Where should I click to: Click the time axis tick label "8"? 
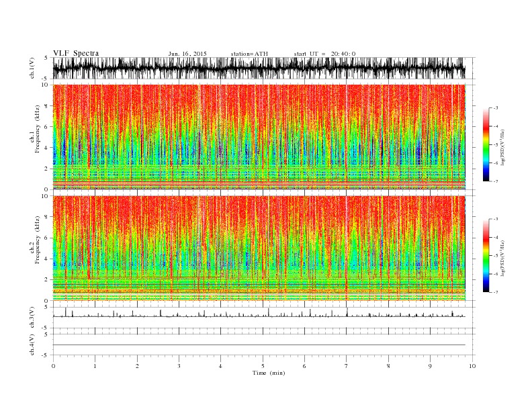coord(388,366)
